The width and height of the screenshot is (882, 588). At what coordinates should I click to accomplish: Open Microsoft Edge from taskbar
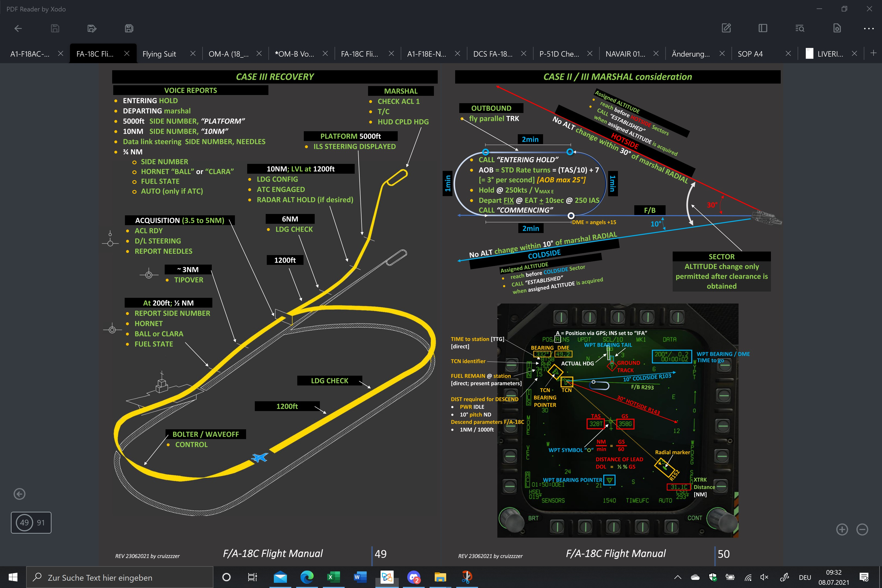[x=307, y=577]
